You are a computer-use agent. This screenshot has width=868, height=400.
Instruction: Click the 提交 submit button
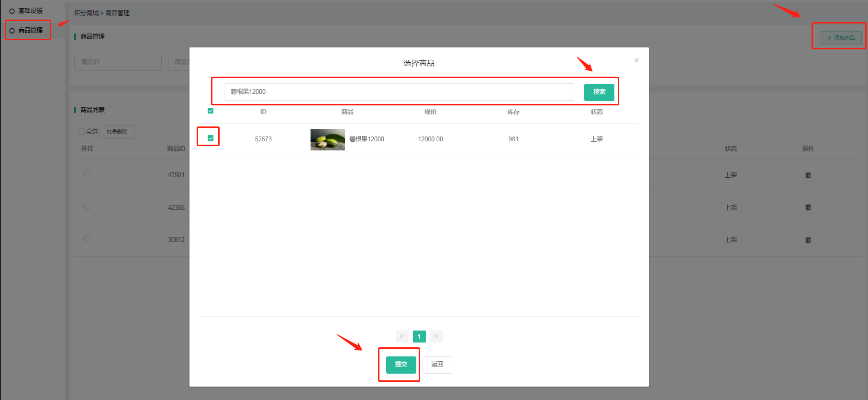[401, 365]
